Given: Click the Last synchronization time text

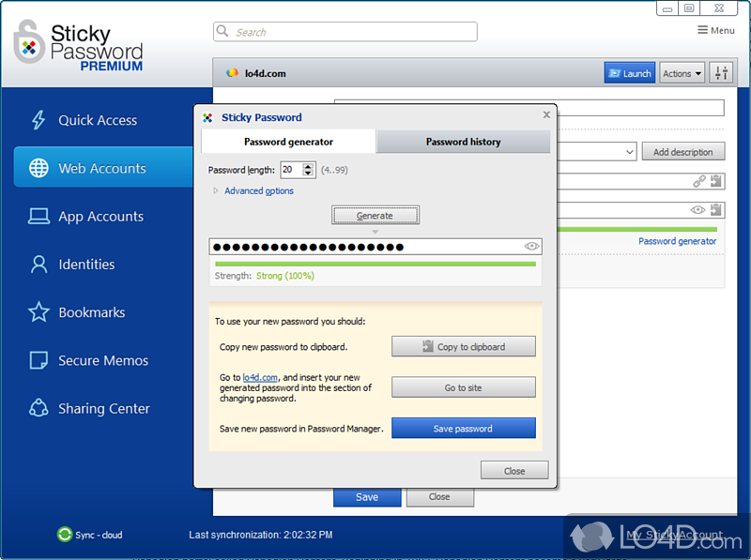Looking at the screenshot, I should click(261, 535).
